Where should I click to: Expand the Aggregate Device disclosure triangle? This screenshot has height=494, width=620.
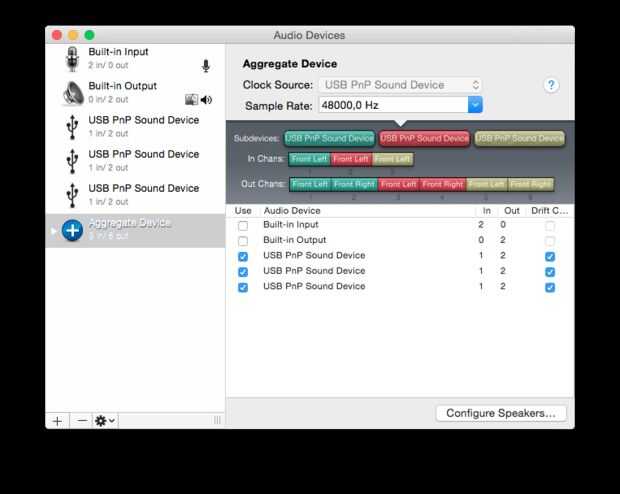point(53,230)
